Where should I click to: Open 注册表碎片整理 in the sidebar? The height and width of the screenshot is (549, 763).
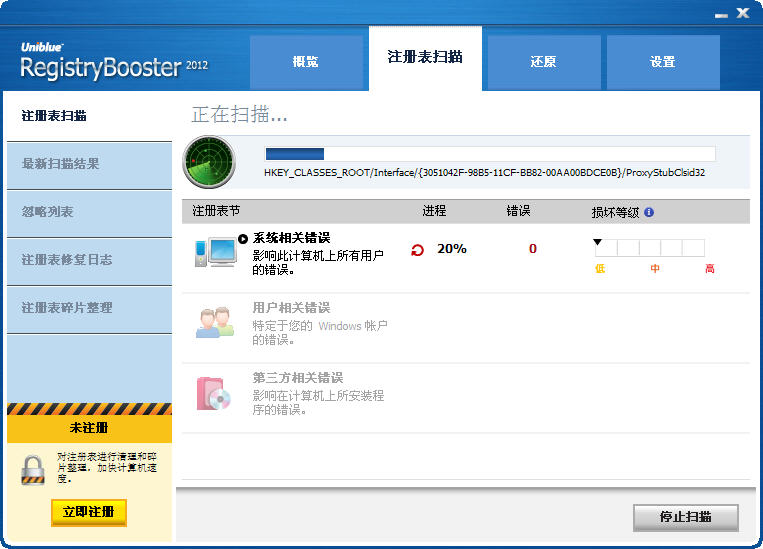tap(89, 308)
